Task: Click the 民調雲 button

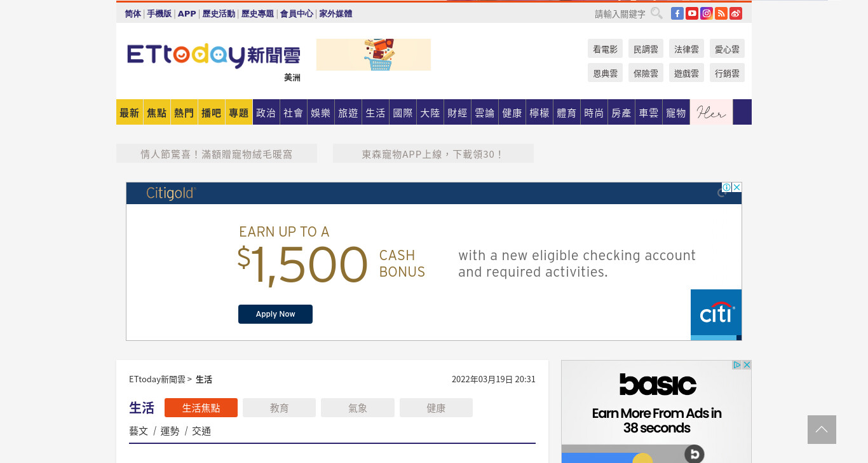Action: coord(646,48)
